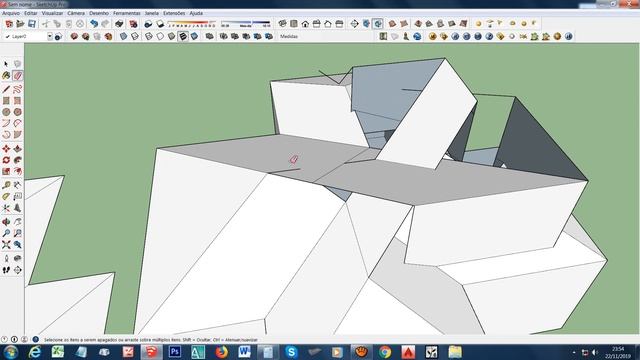The height and width of the screenshot is (360, 640).
Task: Open the Layer0 layer dropdown
Action: 49,36
